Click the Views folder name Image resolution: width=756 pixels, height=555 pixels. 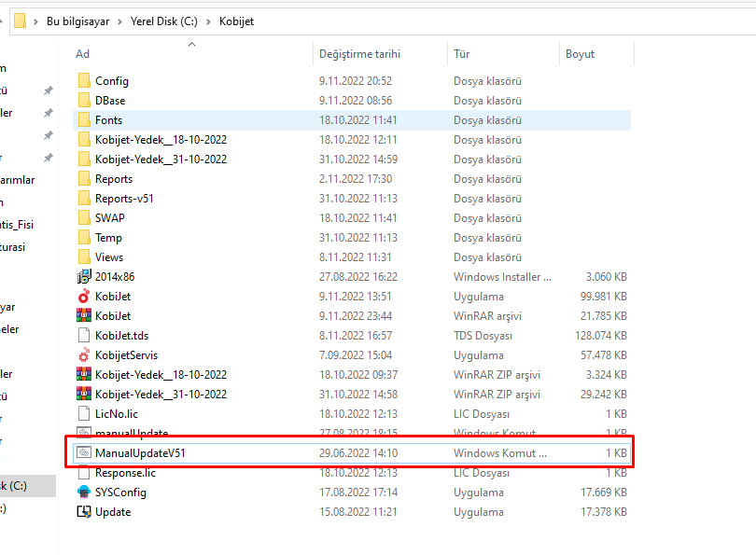tap(109, 257)
